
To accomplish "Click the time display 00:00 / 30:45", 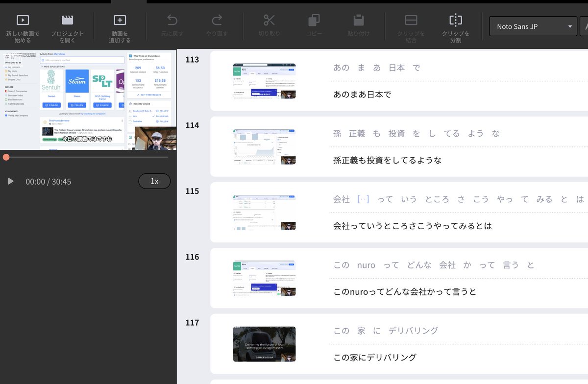I will coord(49,182).
